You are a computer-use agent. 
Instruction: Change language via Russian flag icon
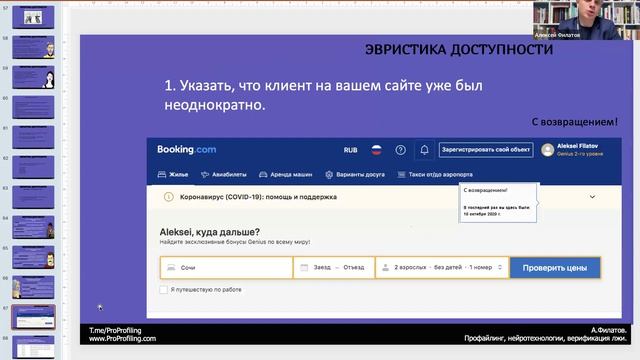[x=376, y=150]
